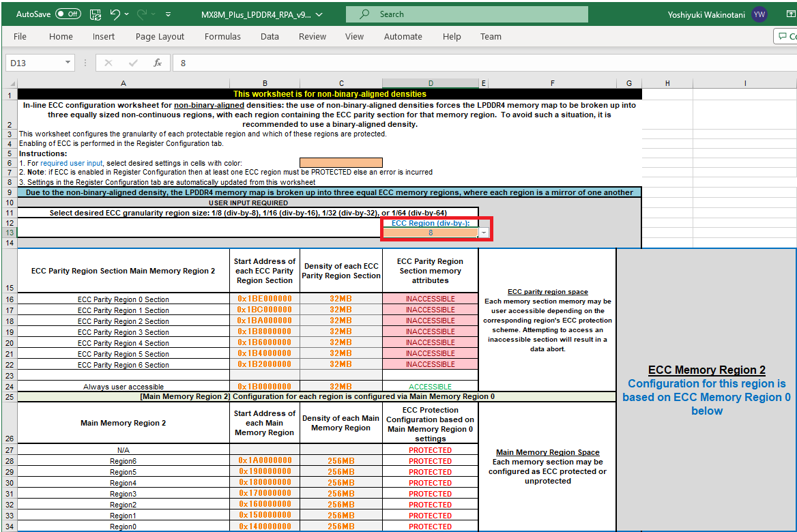This screenshot has width=797, height=532.
Task: Click the Save icon in title bar
Action: [x=95, y=15]
